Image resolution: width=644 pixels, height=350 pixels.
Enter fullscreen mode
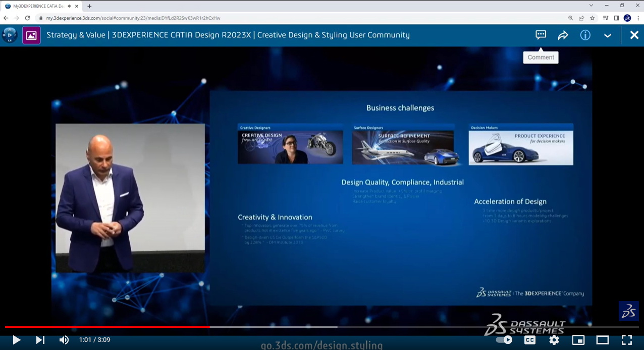627,339
